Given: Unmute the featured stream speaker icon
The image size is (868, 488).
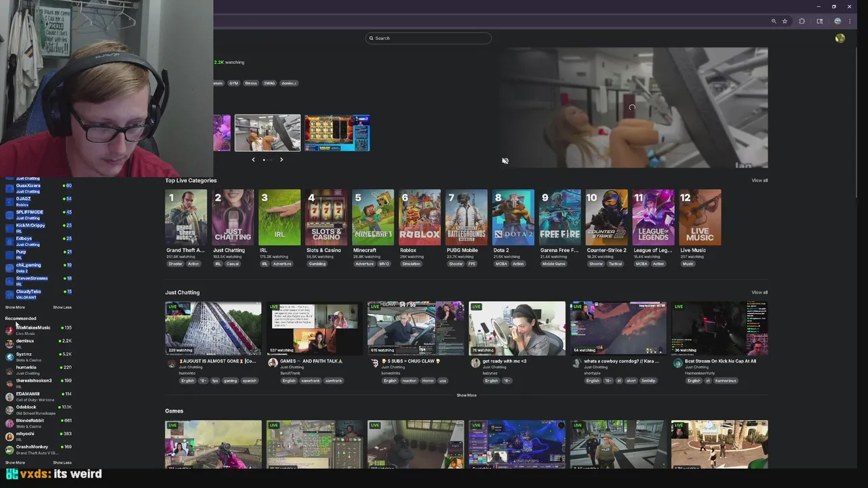Looking at the screenshot, I should point(505,161).
